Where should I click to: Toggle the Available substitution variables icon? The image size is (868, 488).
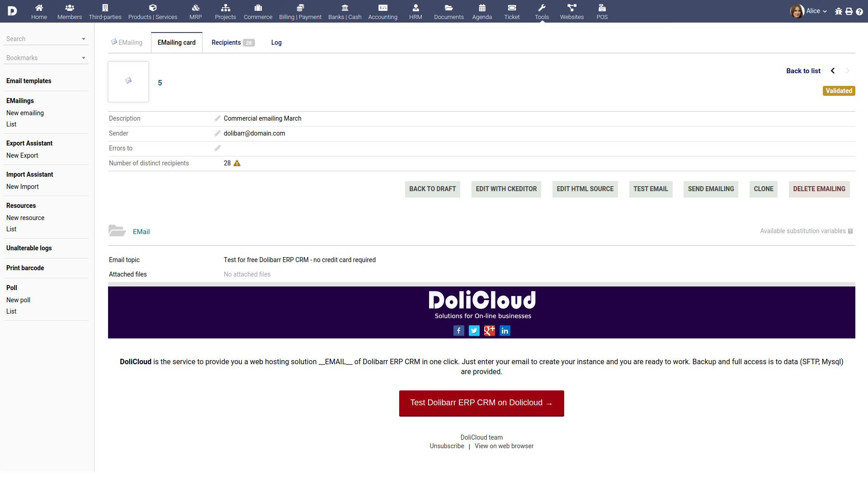851,231
